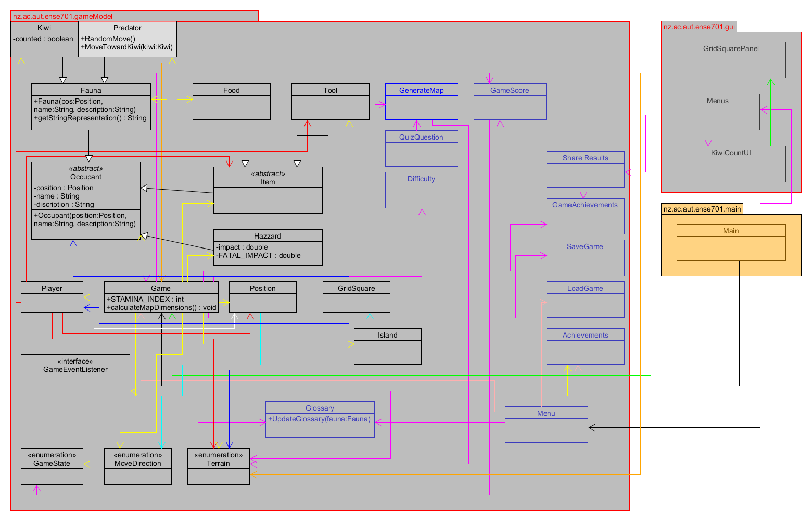
Task: Select the Predator class box
Action: (128, 39)
